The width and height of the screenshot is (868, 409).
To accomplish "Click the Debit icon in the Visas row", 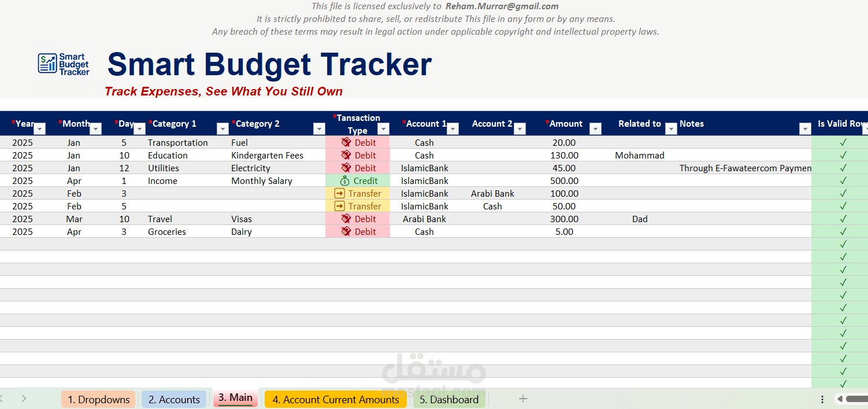I will [346, 219].
